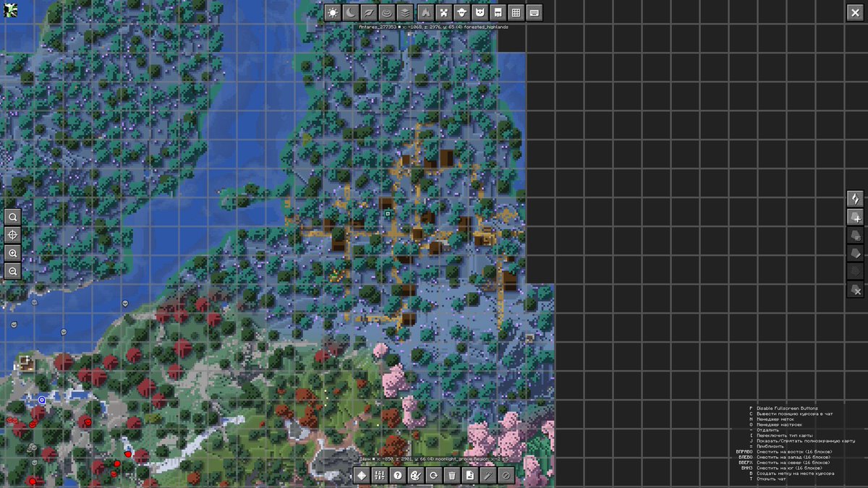Toggle hostile mobs display (creeper face icon)
868x488 pixels.
[444, 12]
